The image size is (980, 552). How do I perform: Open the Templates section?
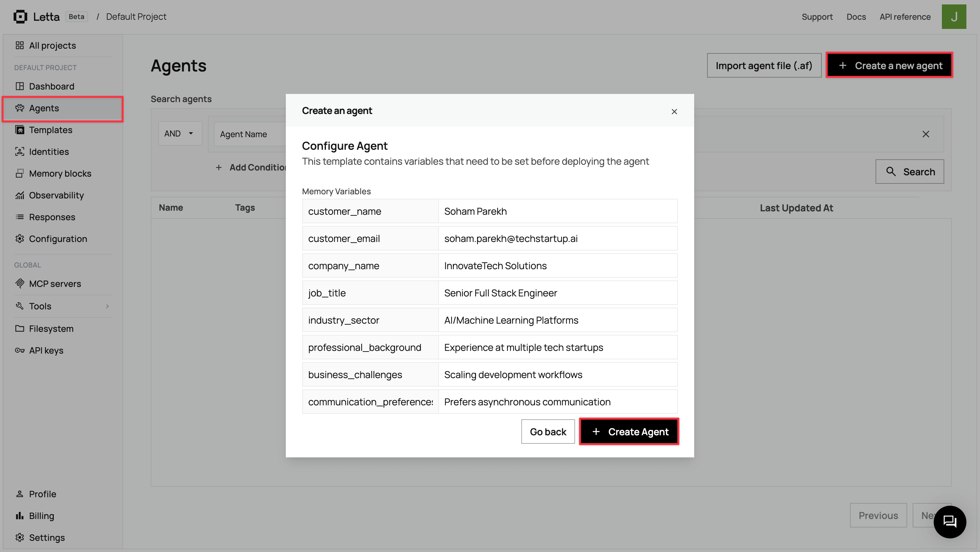(51, 130)
